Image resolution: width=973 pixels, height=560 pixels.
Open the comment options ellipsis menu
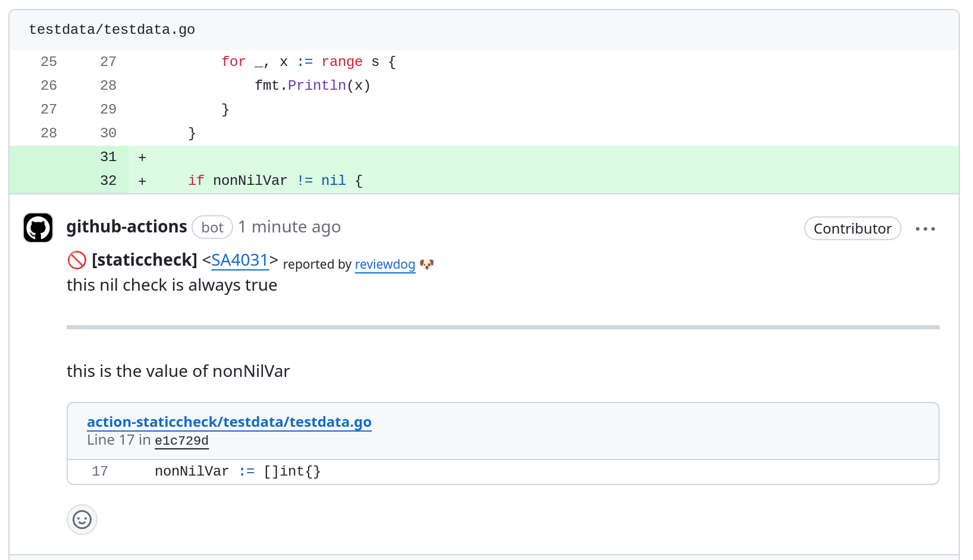pos(925,229)
